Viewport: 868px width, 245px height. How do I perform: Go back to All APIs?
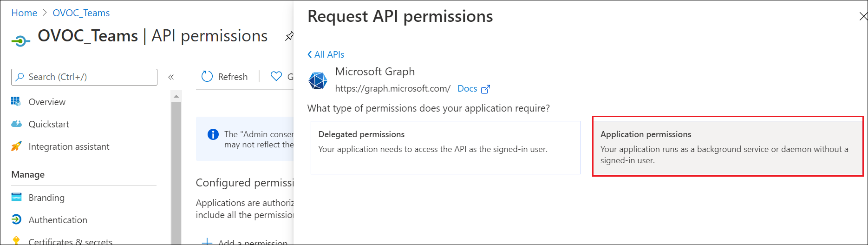point(326,54)
